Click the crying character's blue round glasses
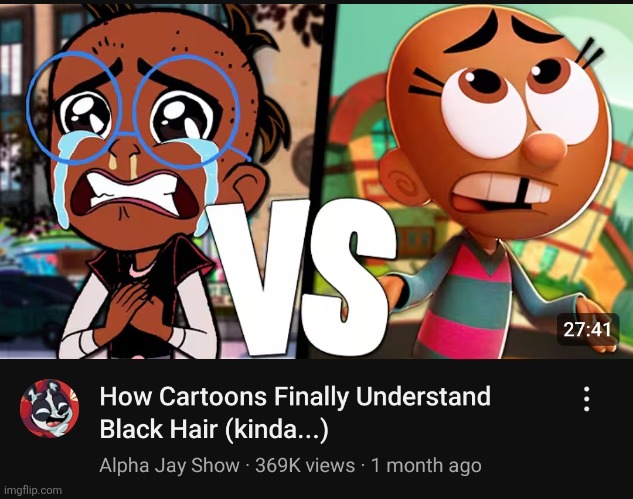The width and height of the screenshot is (633, 499). (135, 110)
